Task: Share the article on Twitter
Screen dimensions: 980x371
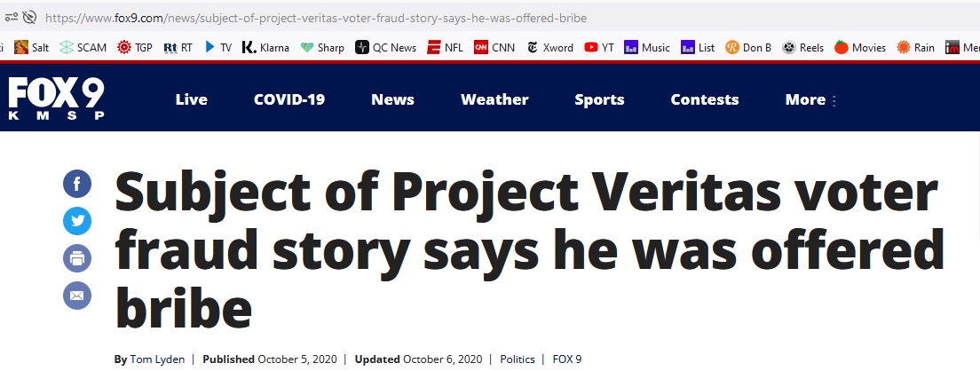Action: 77,221
